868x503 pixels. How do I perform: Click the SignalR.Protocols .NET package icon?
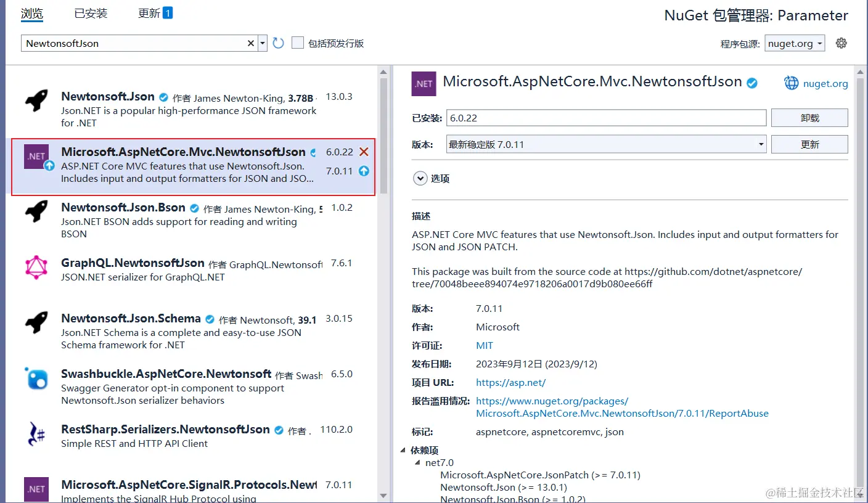coord(36,489)
